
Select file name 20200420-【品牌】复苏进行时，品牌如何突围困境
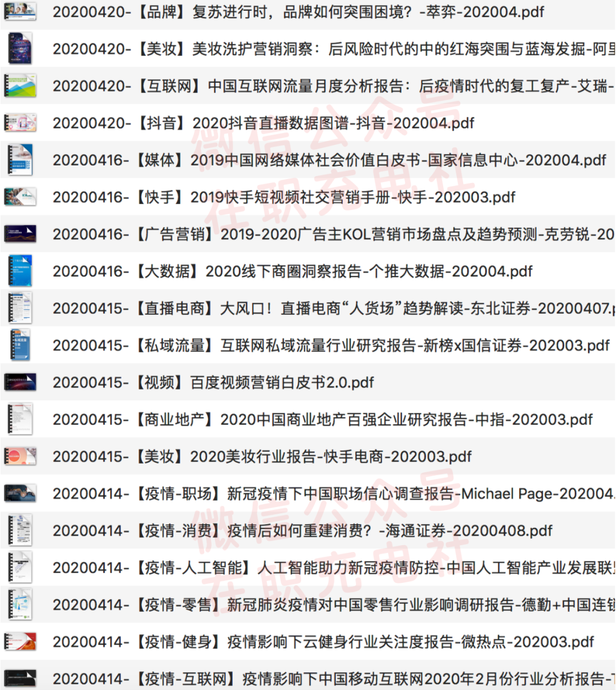pyautogui.click(x=298, y=12)
